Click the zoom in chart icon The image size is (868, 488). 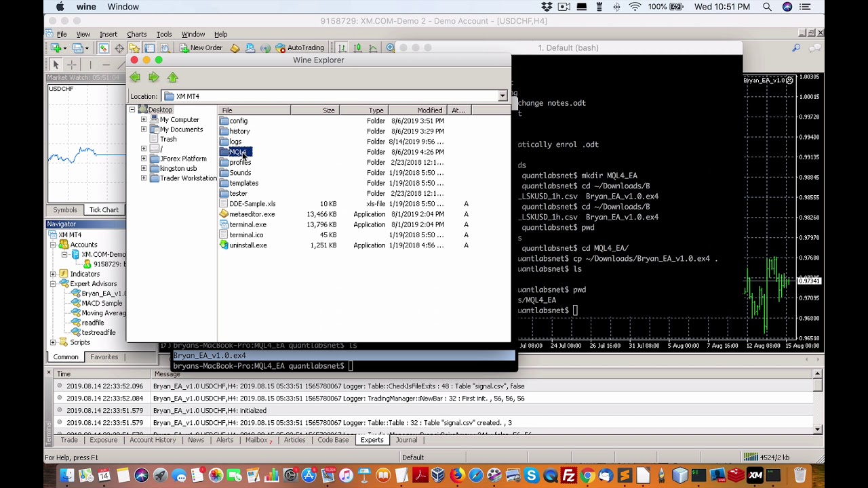coord(390,48)
